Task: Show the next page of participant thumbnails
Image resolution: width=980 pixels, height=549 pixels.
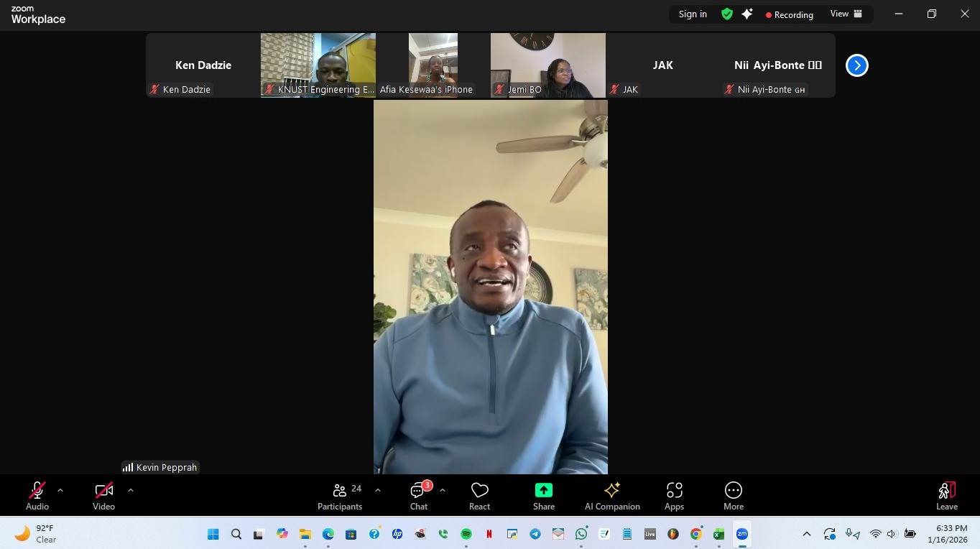Action: (856, 65)
